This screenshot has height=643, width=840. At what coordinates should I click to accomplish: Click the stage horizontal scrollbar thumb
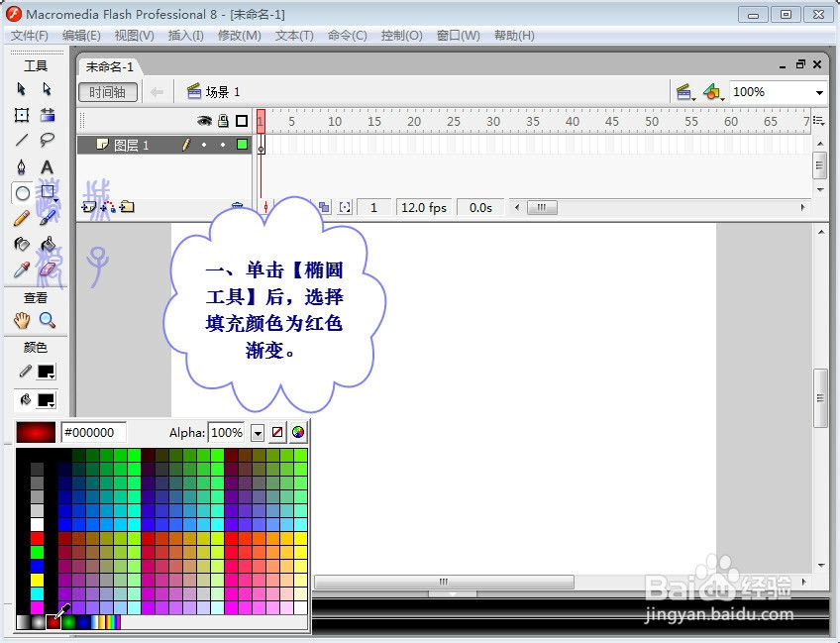pyautogui.click(x=444, y=582)
